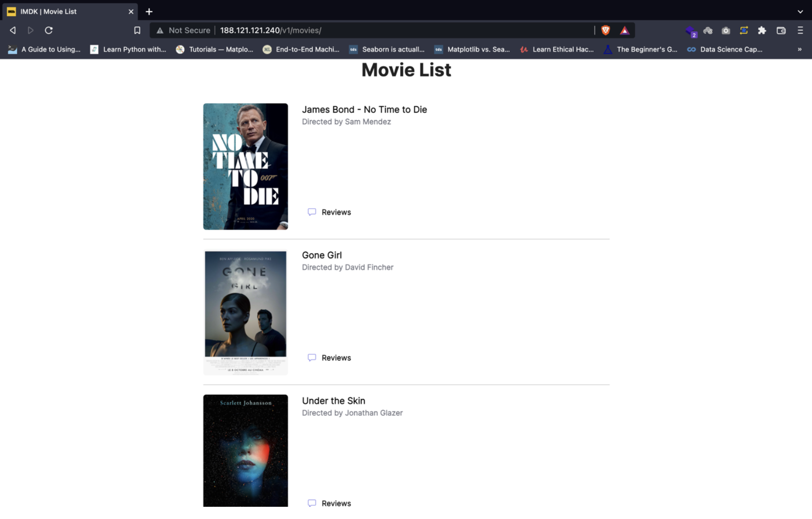This screenshot has width=812, height=519.
Task: Click 'Directed by Jonathan Glazer' text
Action: coord(352,413)
